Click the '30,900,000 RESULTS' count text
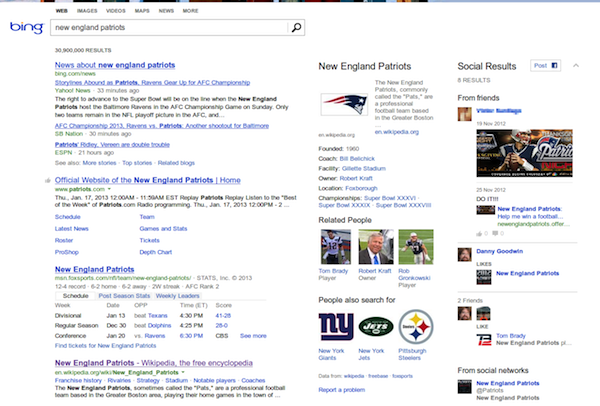The width and height of the screenshot is (600, 406). 83,50
